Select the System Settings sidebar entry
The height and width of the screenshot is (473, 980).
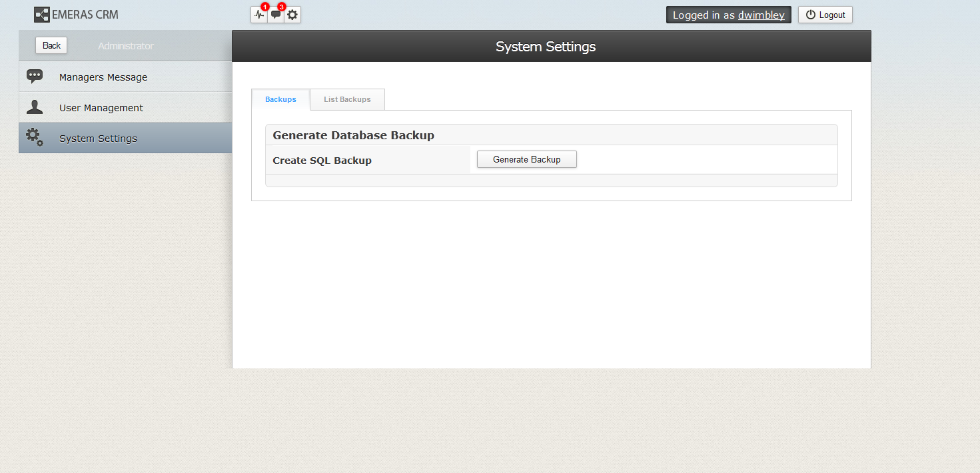98,139
